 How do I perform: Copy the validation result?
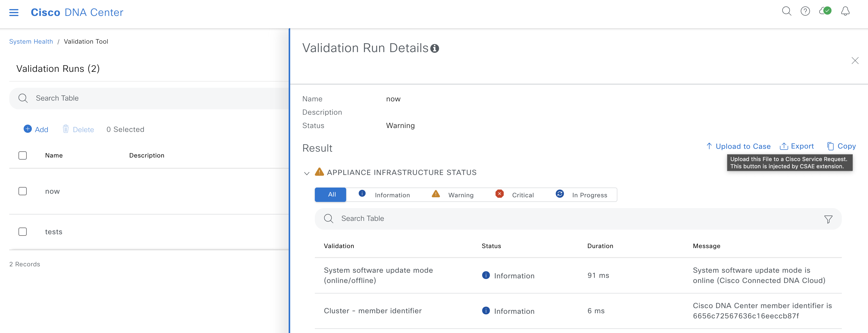pos(841,146)
